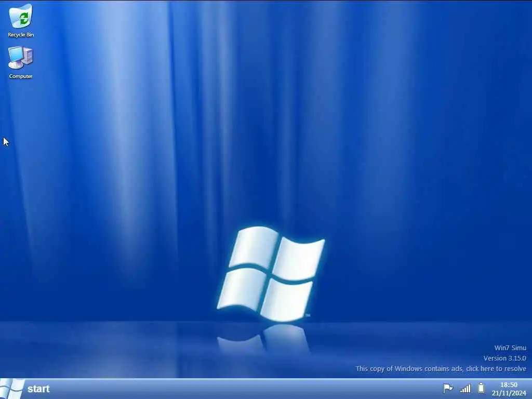Screen dimensions: 532x399
Task: Click the date 21/11/2024 in taskbar
Action: (x=509, y=393)
